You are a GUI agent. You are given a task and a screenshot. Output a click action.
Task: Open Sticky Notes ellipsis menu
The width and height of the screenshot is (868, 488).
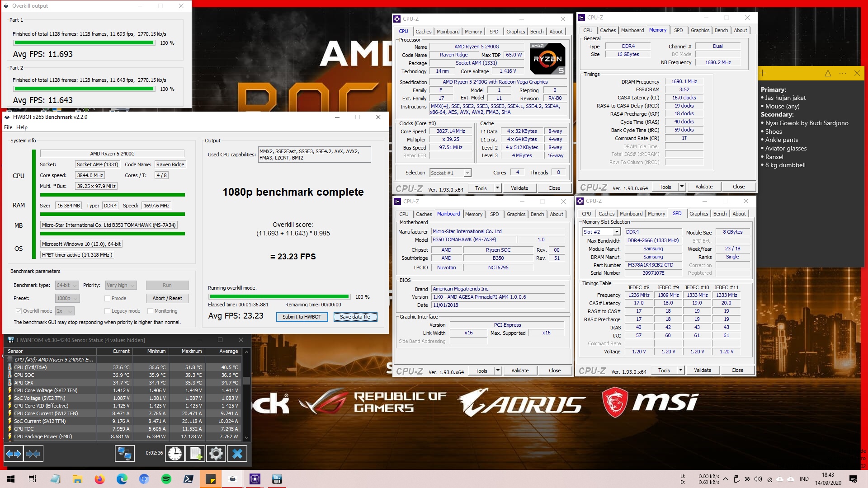click(843, 73)
